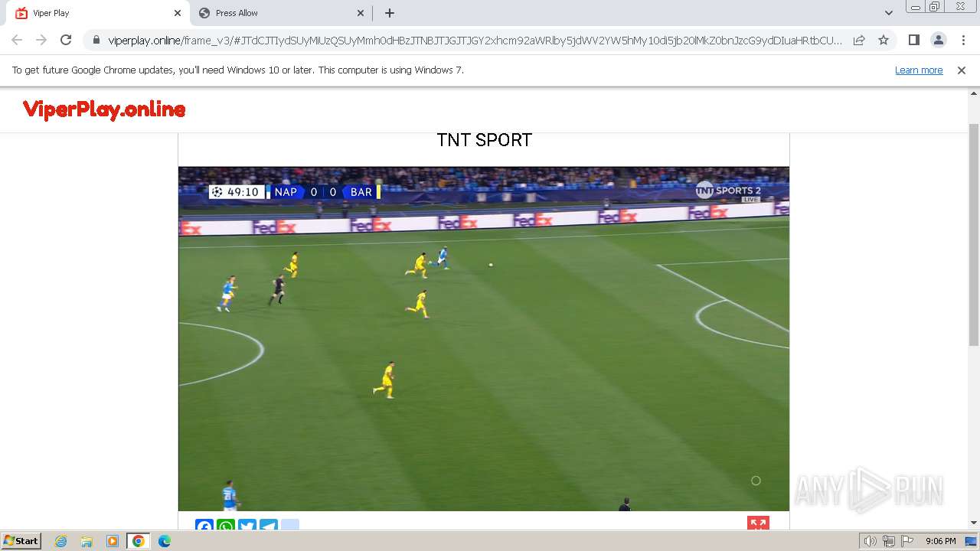
Task: Open Microsoft Edge from the taskbar
Action: (165, 541)
